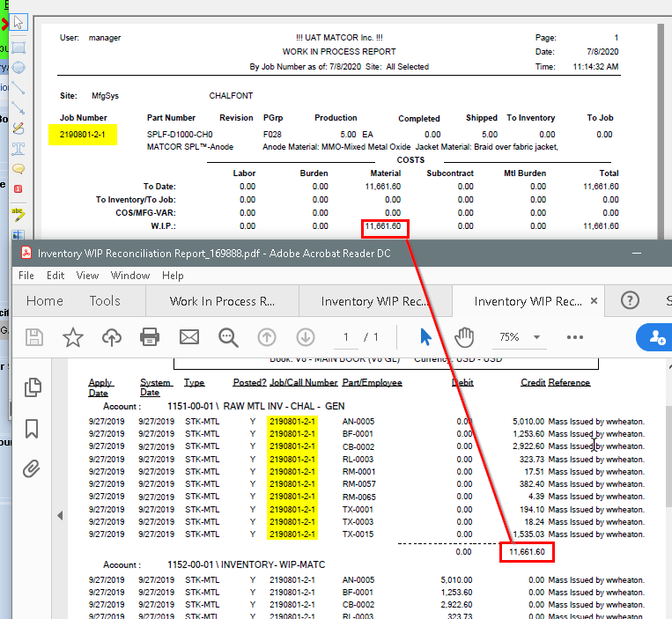Select the rectangle shape tool

click(x=18, y=48)
